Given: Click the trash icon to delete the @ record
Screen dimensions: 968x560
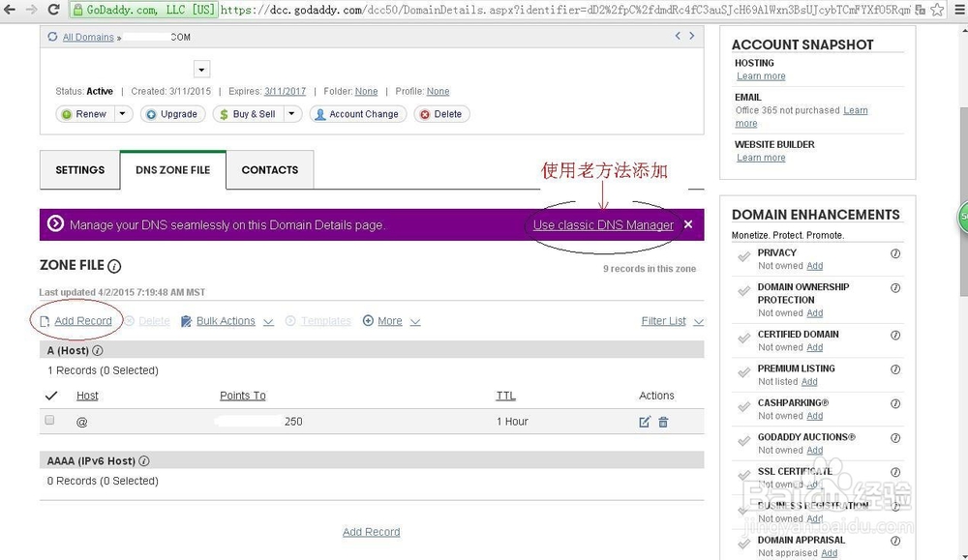Looking at the screenshot, I should click(x=663, y=421).
